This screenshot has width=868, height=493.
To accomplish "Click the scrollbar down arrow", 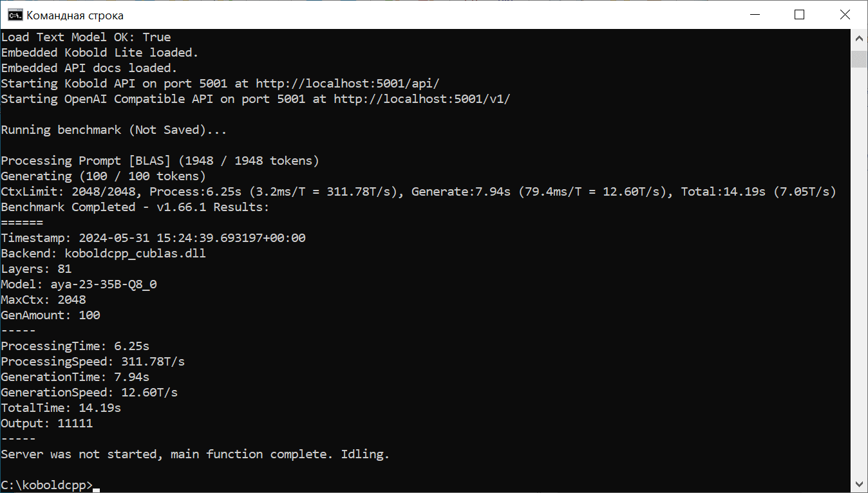I will click(859, 483).
